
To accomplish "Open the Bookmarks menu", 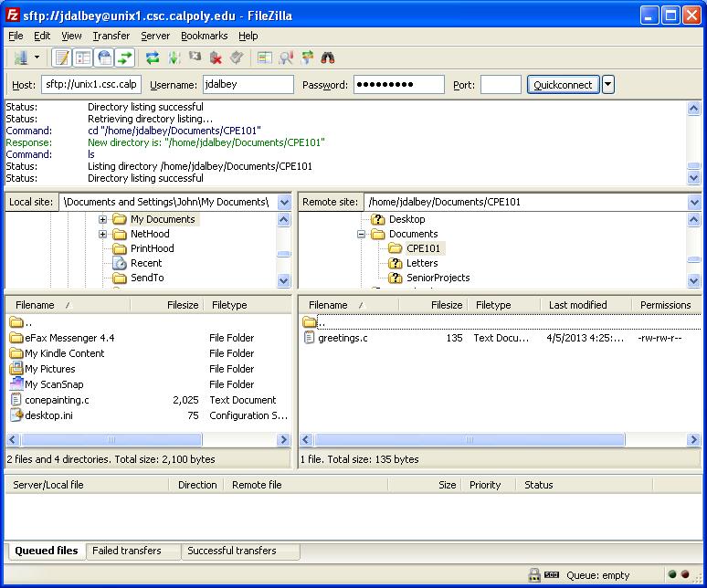I will click(x=205, y=36).
